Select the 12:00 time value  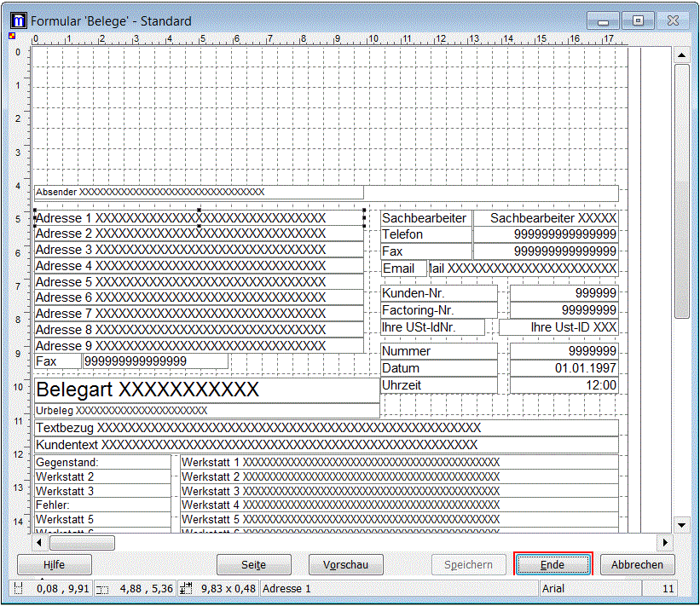tap(564, 385)
